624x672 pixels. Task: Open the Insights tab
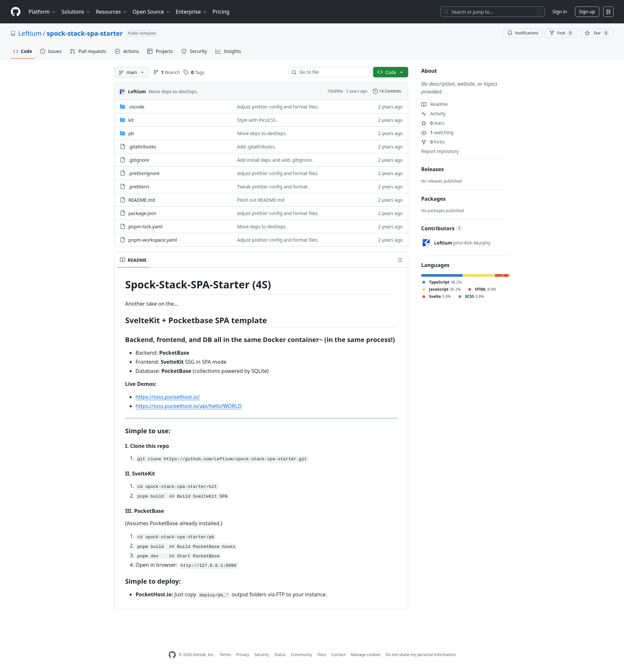tap(228, 51)
